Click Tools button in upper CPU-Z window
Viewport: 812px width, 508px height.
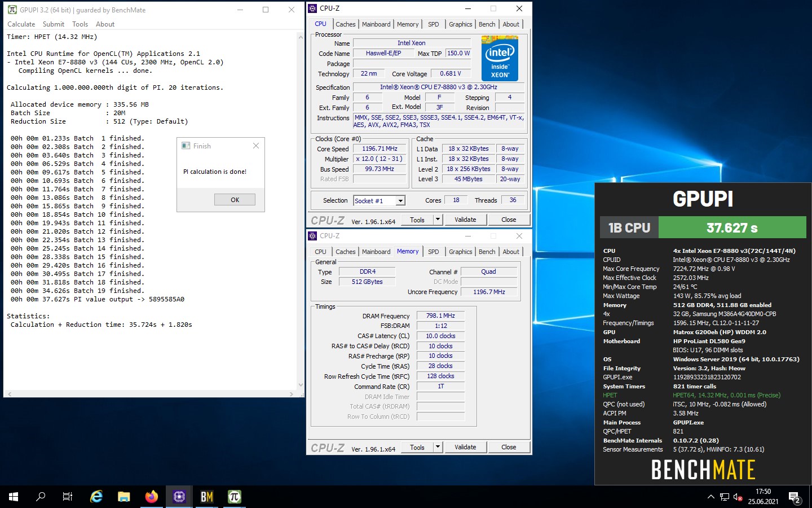pos(417,220)
